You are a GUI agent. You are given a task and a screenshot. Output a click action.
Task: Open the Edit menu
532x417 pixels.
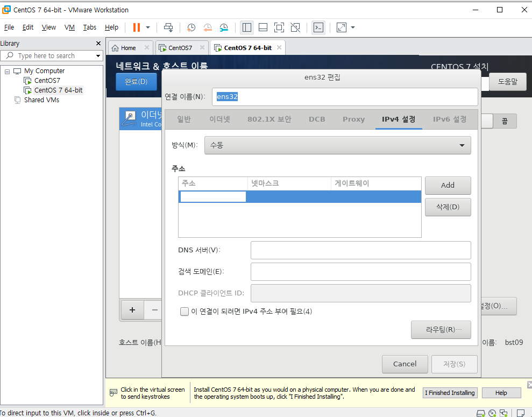click(28, 27)
